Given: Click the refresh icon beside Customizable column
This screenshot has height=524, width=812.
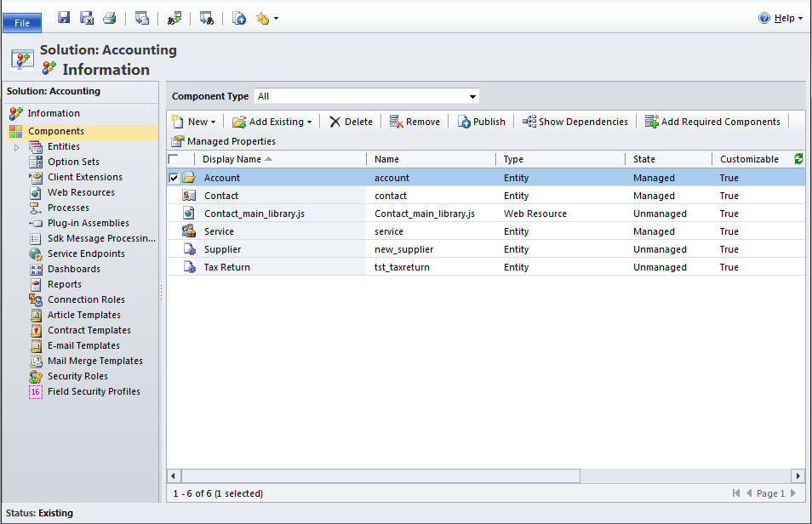Looking at the screenshot, I should coord(798,159).
